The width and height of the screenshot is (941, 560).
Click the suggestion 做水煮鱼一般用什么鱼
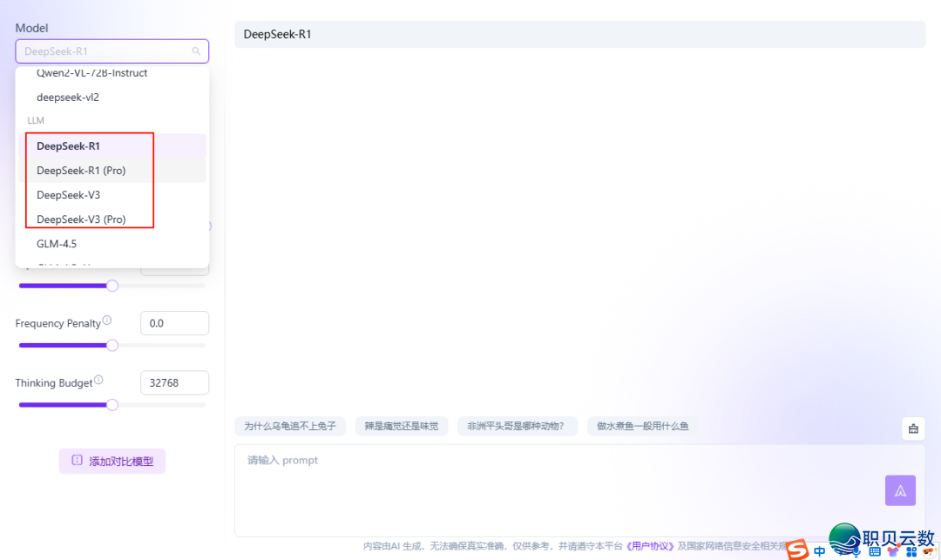[643, 426]
